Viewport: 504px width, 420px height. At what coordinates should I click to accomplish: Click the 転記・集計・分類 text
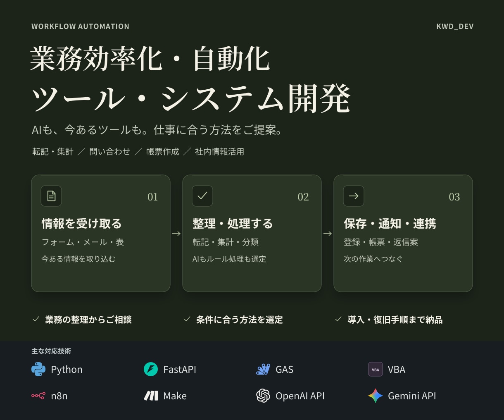coord(226,242)
